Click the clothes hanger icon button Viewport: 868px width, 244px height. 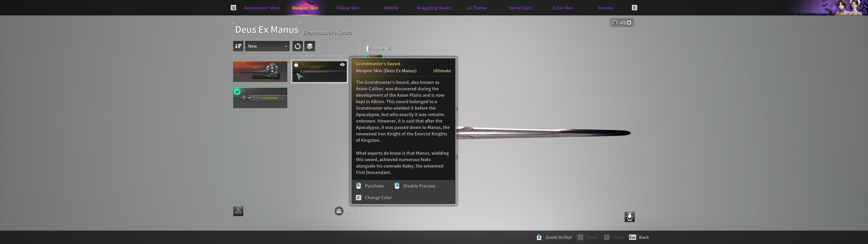[238, 211]
